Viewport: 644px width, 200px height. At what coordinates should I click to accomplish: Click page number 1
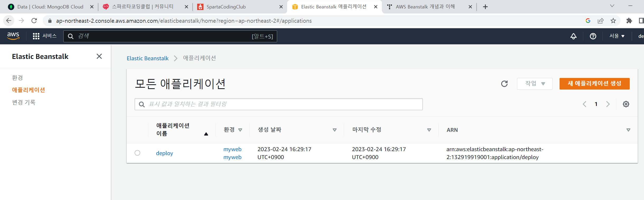pos(596,104)
